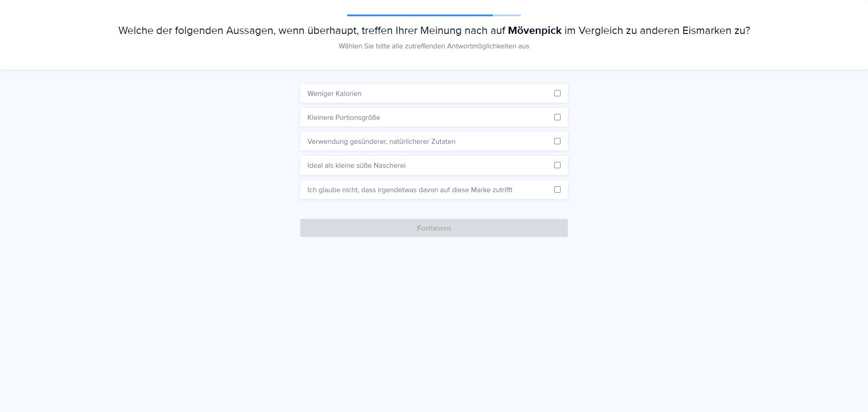The height and width of the screenshot is (412, 868).
Task: Click the bold 'Mövenpick' brand name
Action: pos(534,31)
